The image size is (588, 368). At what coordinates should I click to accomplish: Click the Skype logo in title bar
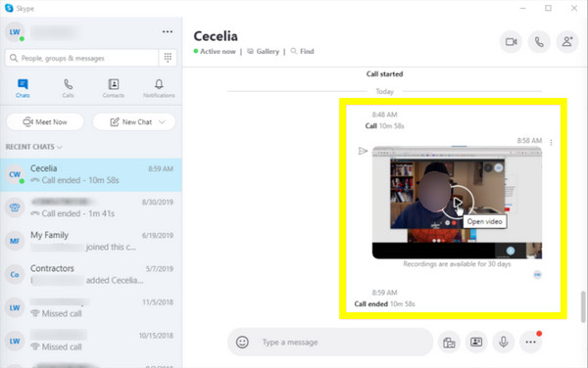click(x=9, y=8)
